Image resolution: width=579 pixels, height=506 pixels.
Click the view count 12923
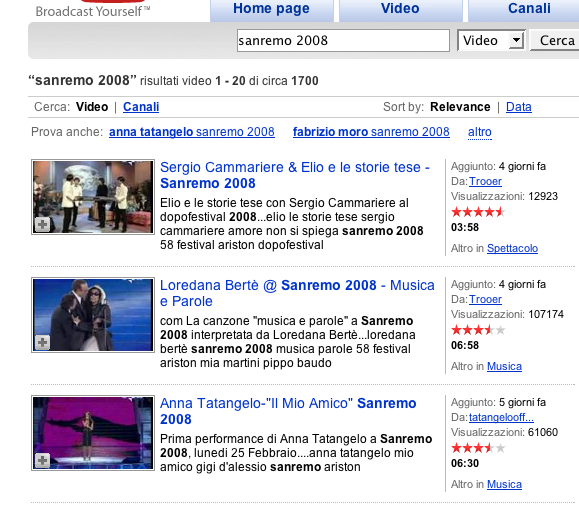[543, 196]
